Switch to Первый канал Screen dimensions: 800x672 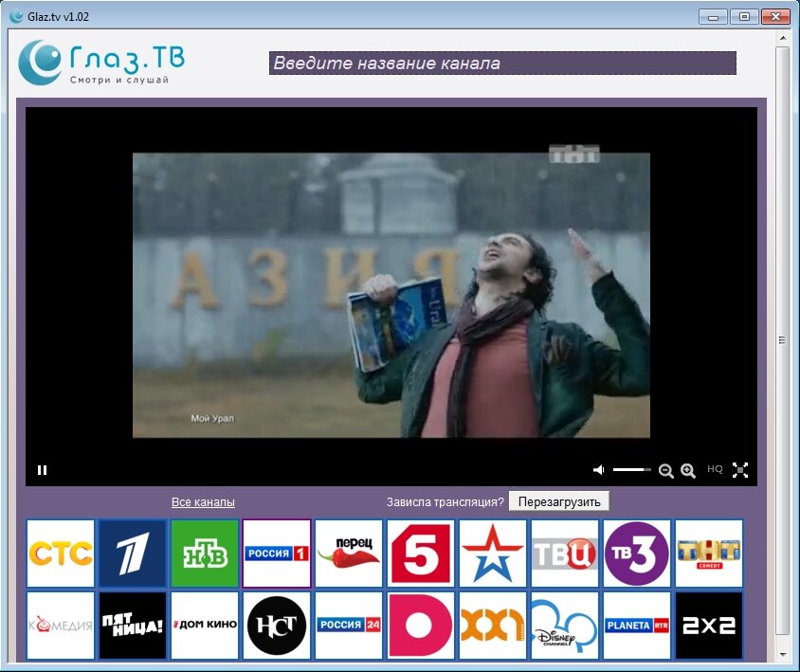[x=133, y=554]
